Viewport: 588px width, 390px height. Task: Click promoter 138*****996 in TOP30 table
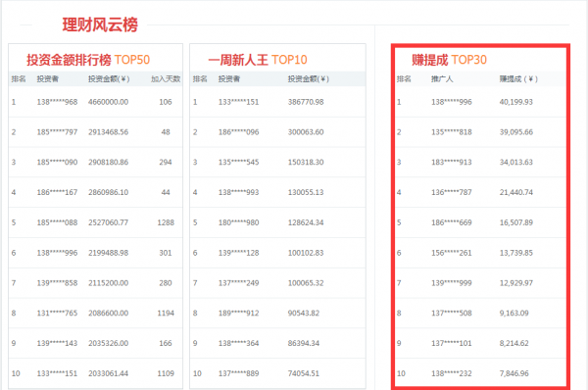[452, 102]
